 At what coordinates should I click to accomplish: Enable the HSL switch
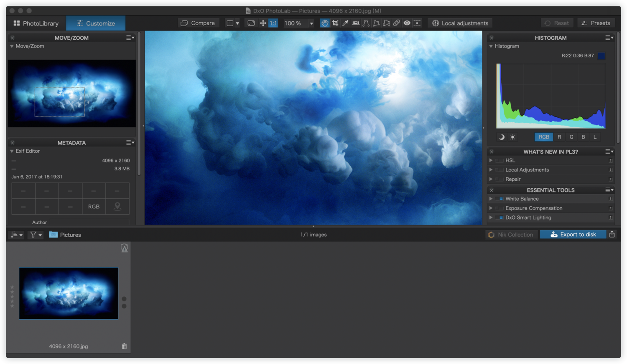pyautogui.click(x=500, y=161)
